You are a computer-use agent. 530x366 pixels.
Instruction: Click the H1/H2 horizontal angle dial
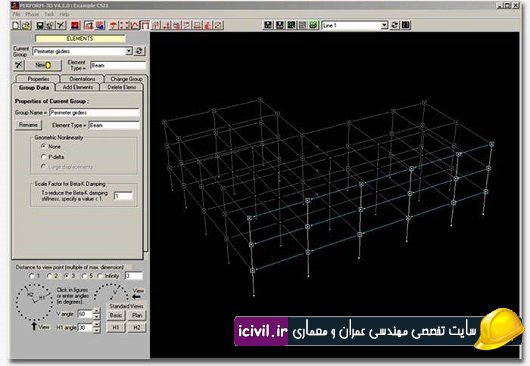[34, 302]
